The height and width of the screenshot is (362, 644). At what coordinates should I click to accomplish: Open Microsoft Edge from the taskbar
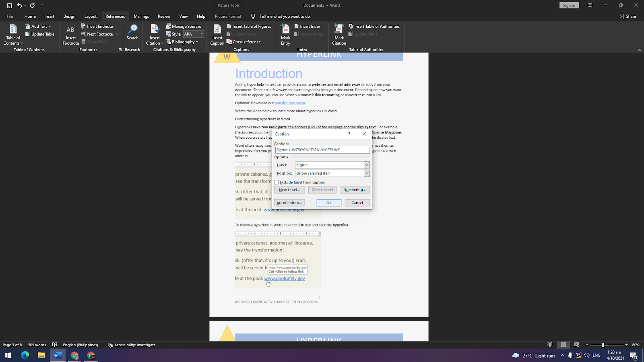[25, 355]
